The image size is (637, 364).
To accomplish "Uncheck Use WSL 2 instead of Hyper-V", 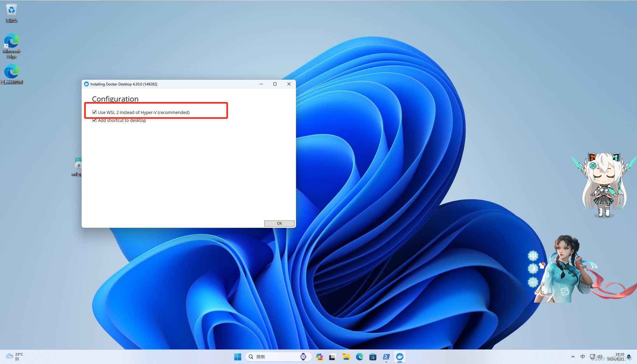I will (94, 112).
